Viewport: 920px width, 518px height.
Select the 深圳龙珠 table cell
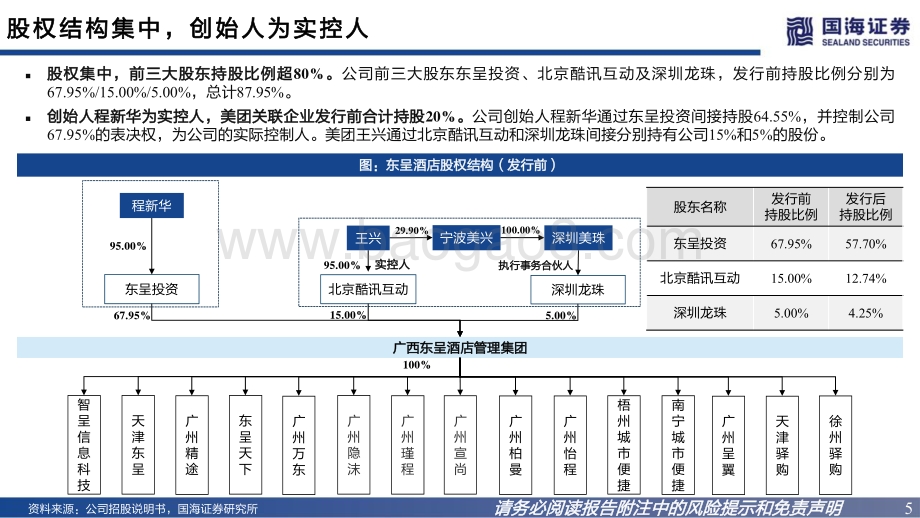pyautogui.click(x=700, y=313)
